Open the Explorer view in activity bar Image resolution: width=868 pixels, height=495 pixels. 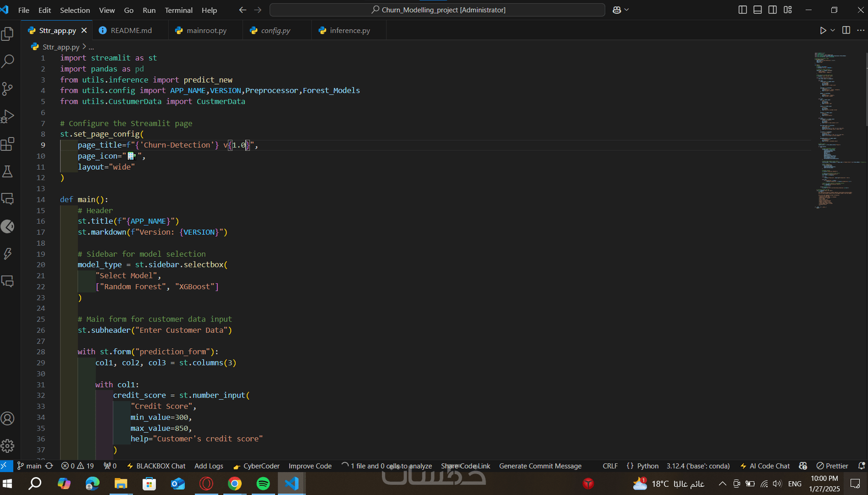click(8, 34)
